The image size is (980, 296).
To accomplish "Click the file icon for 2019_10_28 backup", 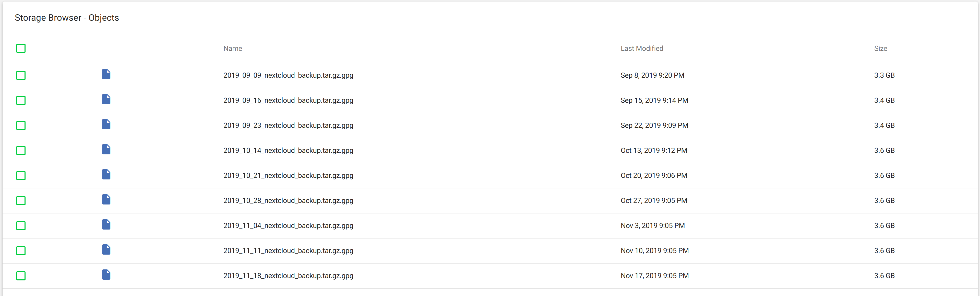I will pyautogui.click(x=106, y=200).
